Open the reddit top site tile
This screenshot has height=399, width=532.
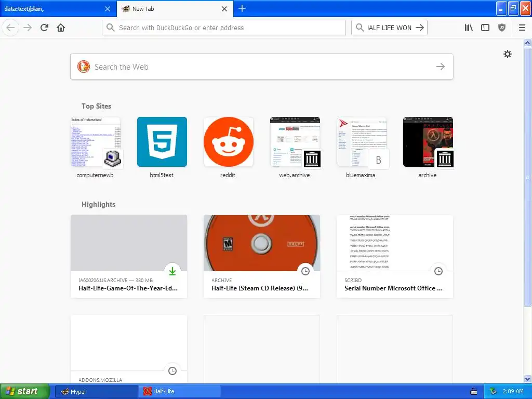point(229,148)
